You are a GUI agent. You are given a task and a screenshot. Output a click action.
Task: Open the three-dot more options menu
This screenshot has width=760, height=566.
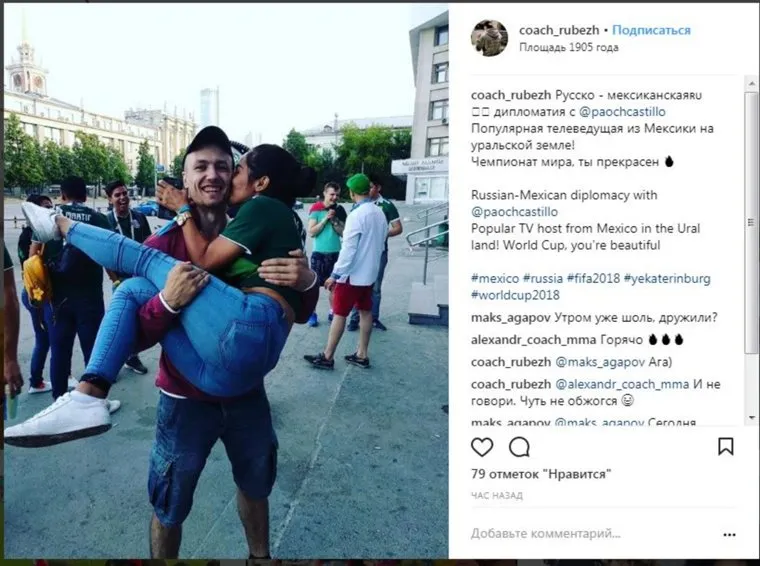(x=729, y=535)
